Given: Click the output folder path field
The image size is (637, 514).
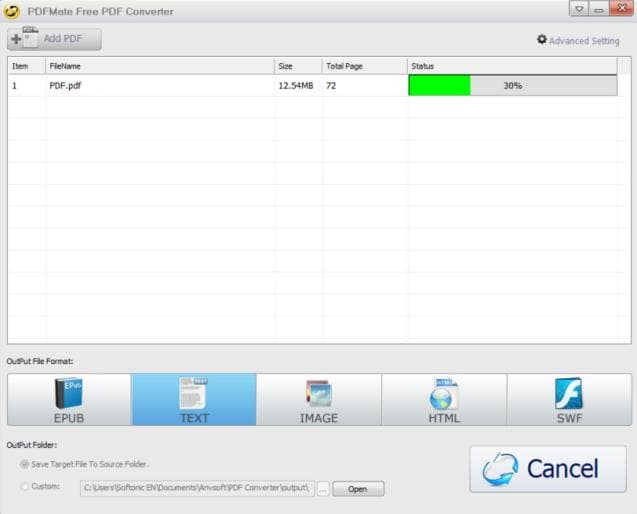Looking at the screenshot, I should [197, 488].
